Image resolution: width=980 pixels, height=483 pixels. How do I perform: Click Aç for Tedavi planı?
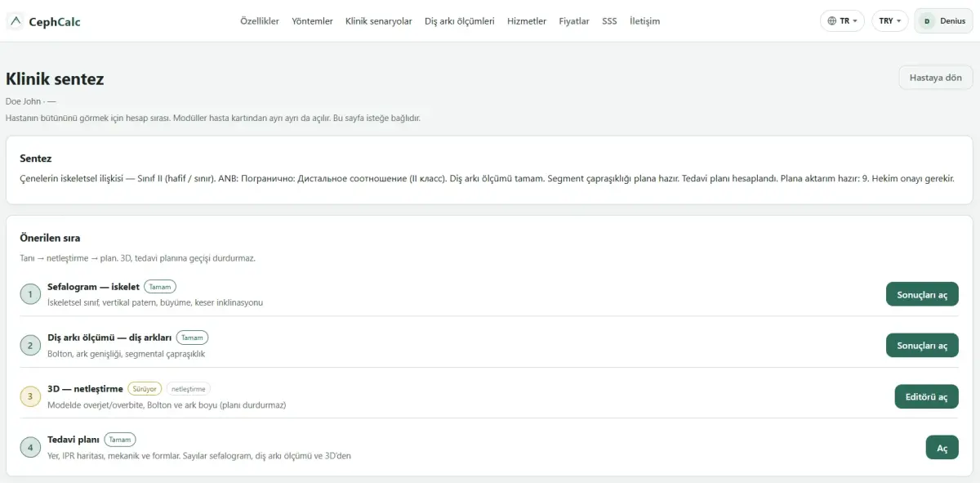pos(942,448)
